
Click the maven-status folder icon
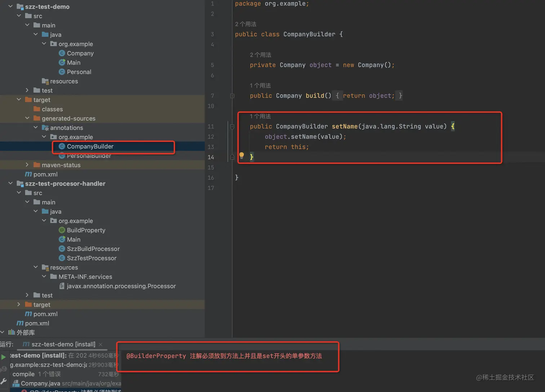point(37,165)
